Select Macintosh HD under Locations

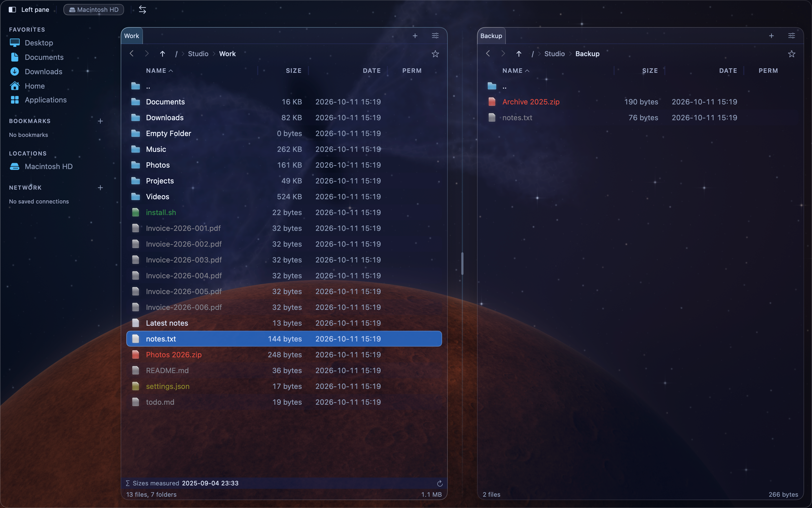point(41,166)
